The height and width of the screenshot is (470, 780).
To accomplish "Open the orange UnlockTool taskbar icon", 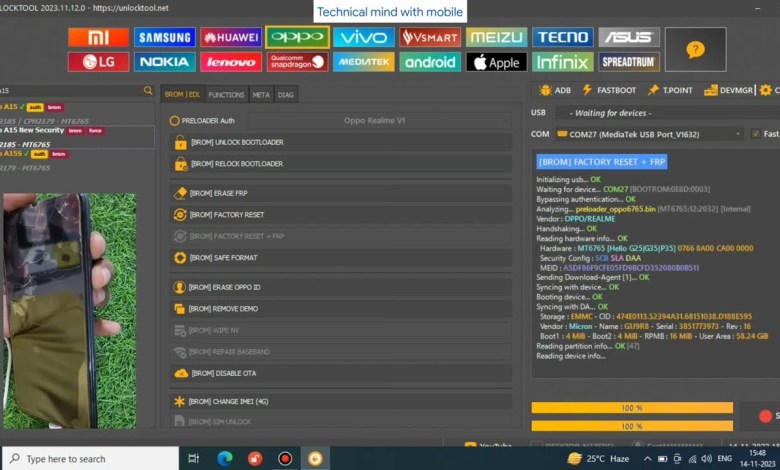I will pos(315,459).
